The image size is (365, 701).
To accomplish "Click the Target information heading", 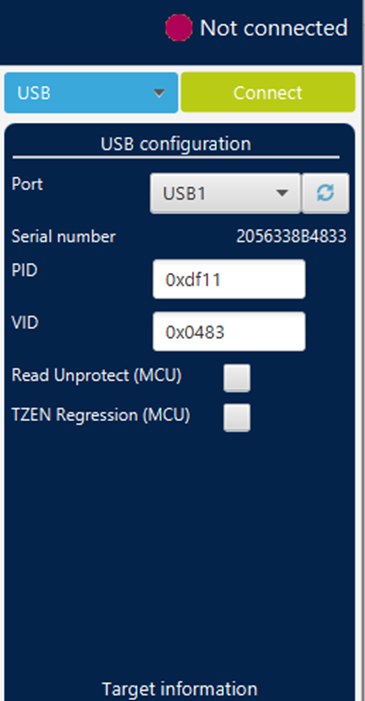I will pyautogui.click(x=179, y=688).
